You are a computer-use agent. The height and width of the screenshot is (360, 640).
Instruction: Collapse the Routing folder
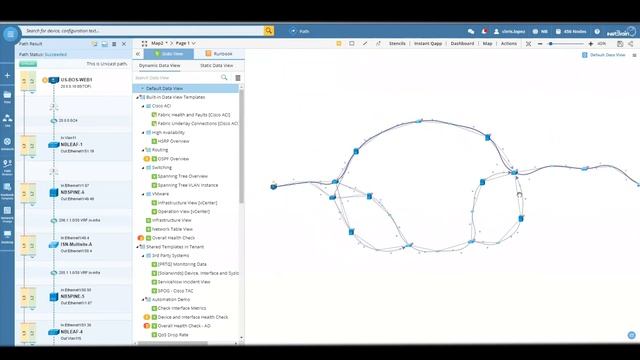point(143,150)
